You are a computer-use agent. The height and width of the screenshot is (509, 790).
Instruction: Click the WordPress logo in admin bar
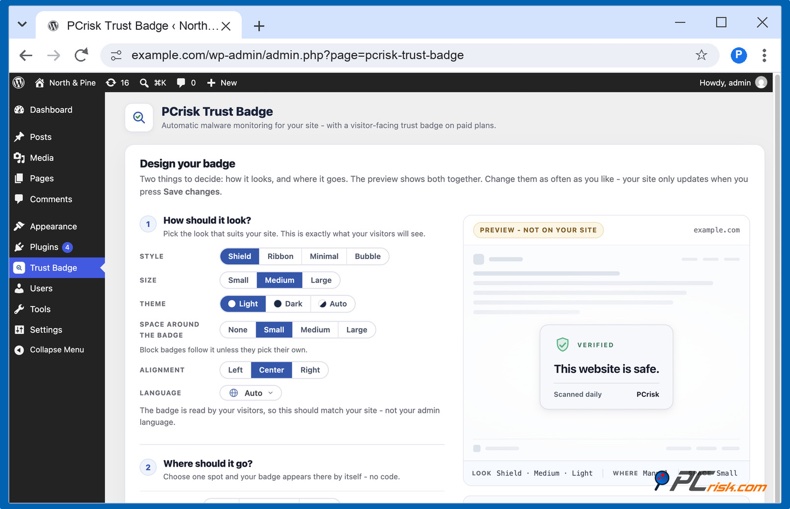pos(19,83)
